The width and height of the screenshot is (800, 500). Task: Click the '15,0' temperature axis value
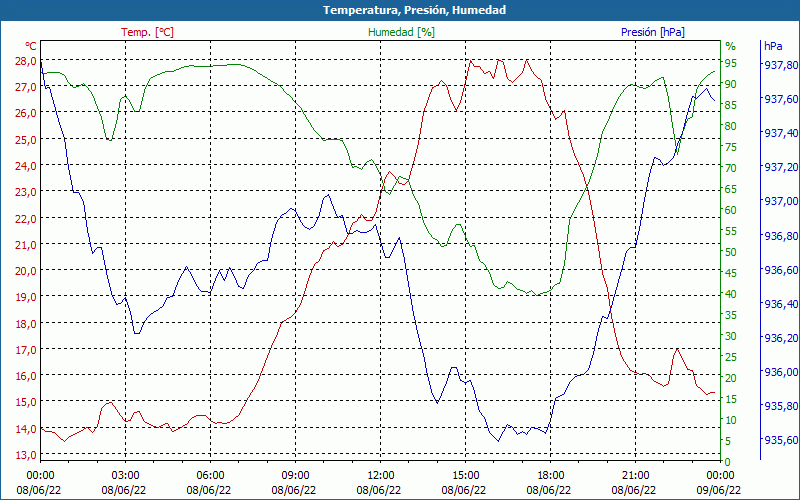27,402
